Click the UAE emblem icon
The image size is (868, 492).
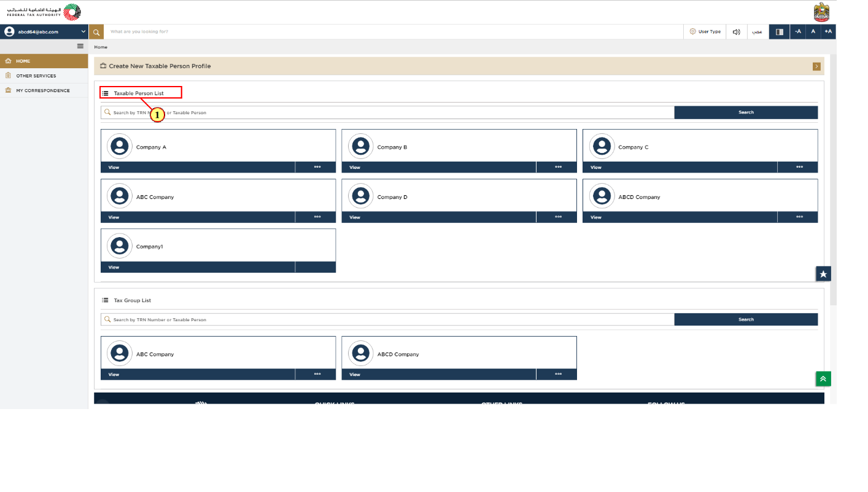tap(821, 12)
